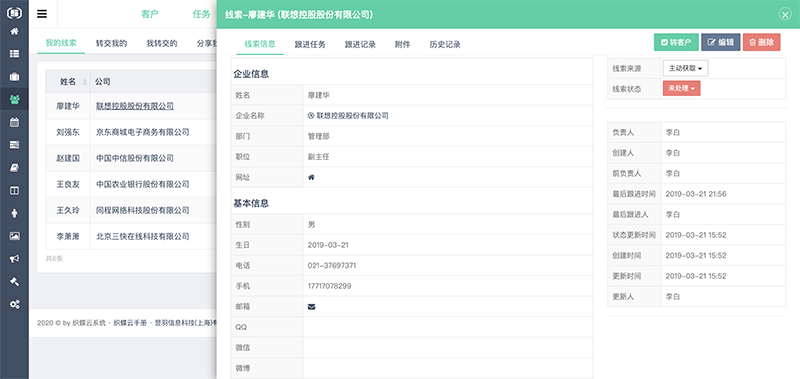
Task: Click the name 赵建国 in the list
Action: [x=68, y=158]
